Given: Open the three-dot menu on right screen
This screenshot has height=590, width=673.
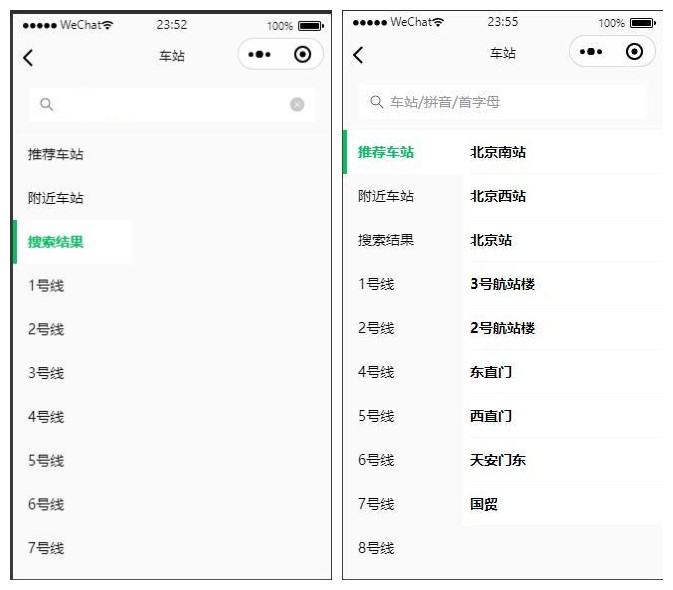Looking at the screenshot, I should coord(591,52).
